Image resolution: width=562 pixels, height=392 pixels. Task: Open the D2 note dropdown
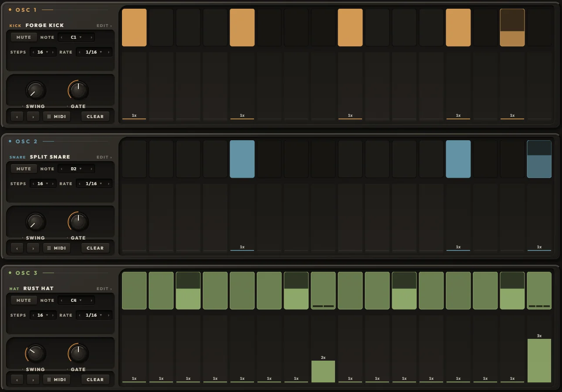tap(76, 169)
